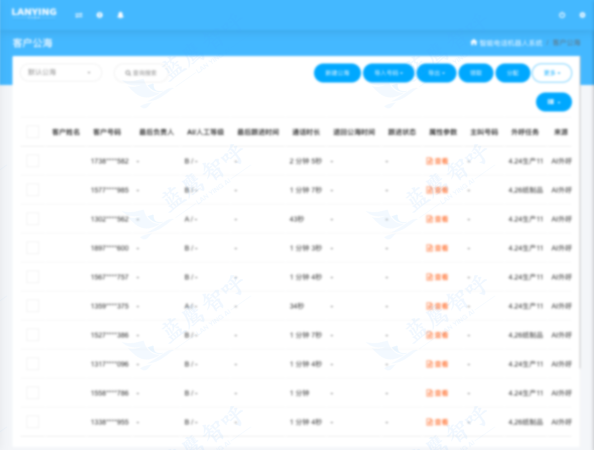Screen dimensions: 594x450
Task: Click the LANYING logo
Action: tap(34, 12)
